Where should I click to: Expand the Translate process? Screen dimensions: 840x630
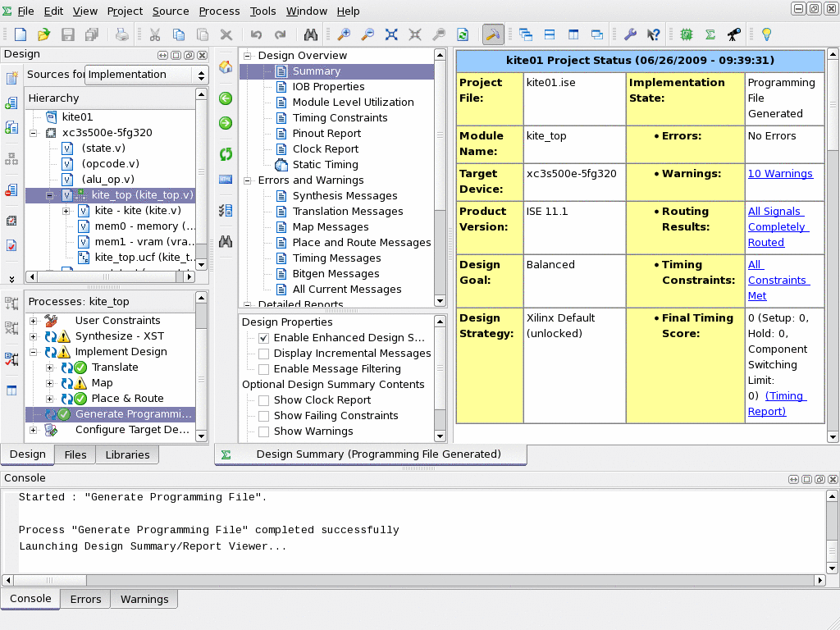(x=49, y=367)
